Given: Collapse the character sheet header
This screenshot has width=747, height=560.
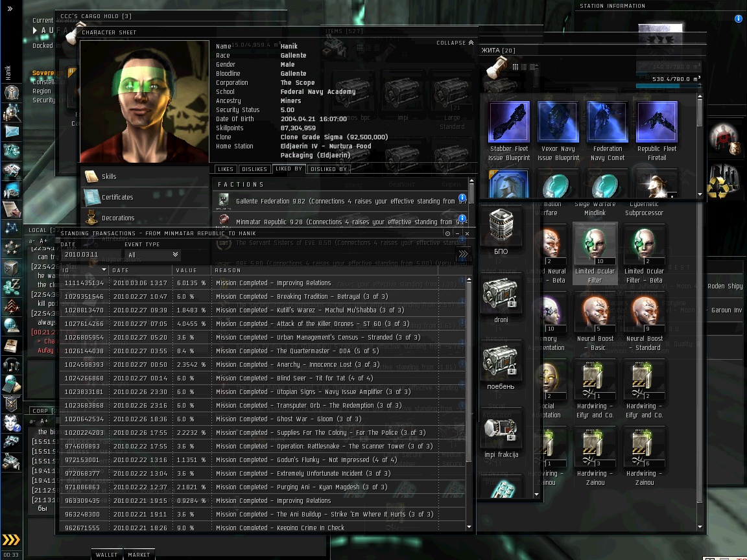Looking at the screenshot, I should click(x=455, y=43).
